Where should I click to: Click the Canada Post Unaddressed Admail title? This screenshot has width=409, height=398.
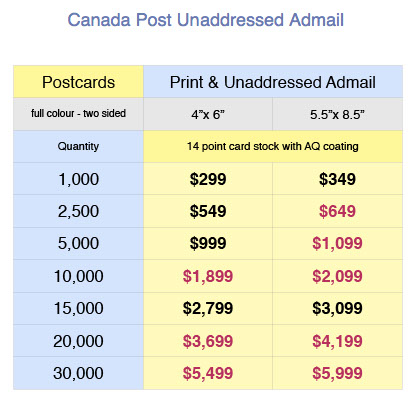coord(205,20)
